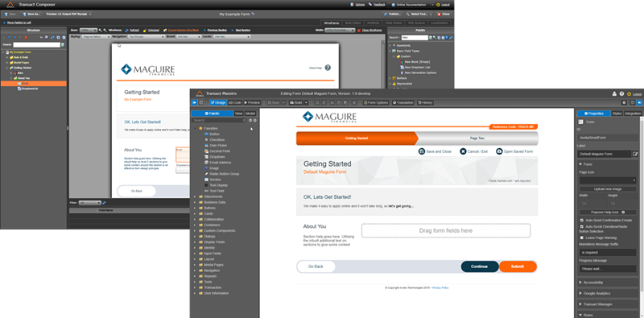Click Cancel / Exit icon on form
Image resolution: width=644 pixels, height=318 pixels.
click(x=463, y=151)
